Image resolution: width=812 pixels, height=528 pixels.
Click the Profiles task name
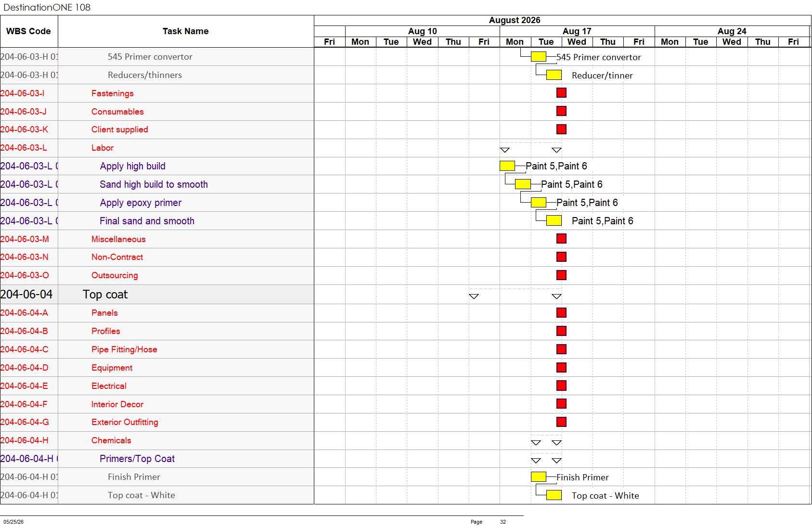point(106,331)
